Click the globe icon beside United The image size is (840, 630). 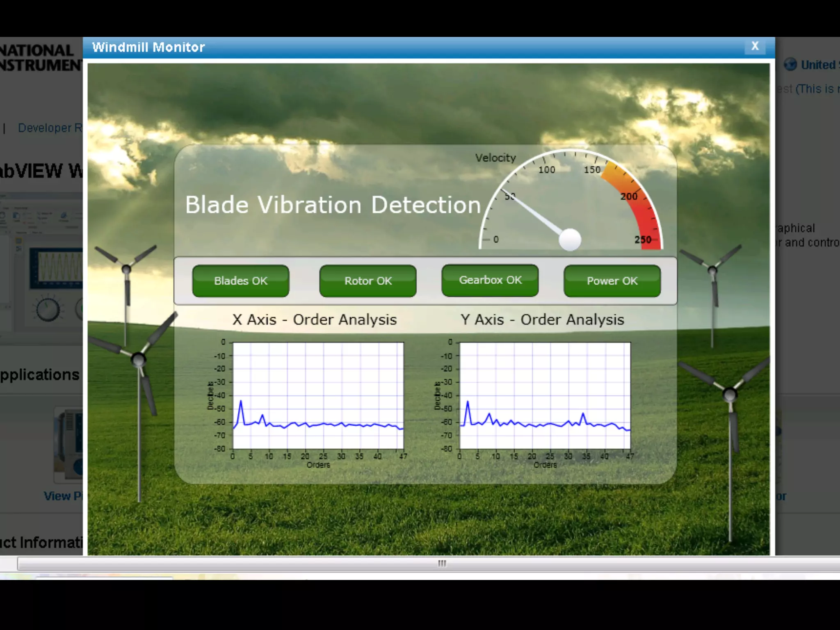tap(790, 65)
